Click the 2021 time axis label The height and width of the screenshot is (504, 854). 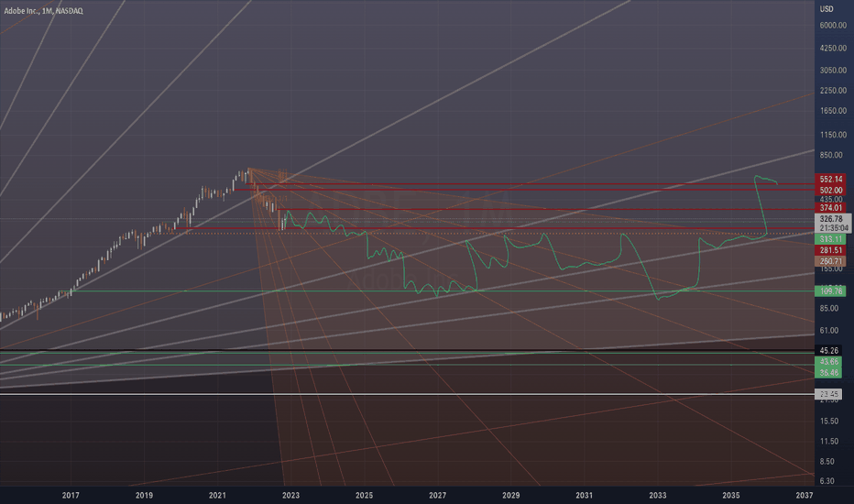(x=217, y=495)
